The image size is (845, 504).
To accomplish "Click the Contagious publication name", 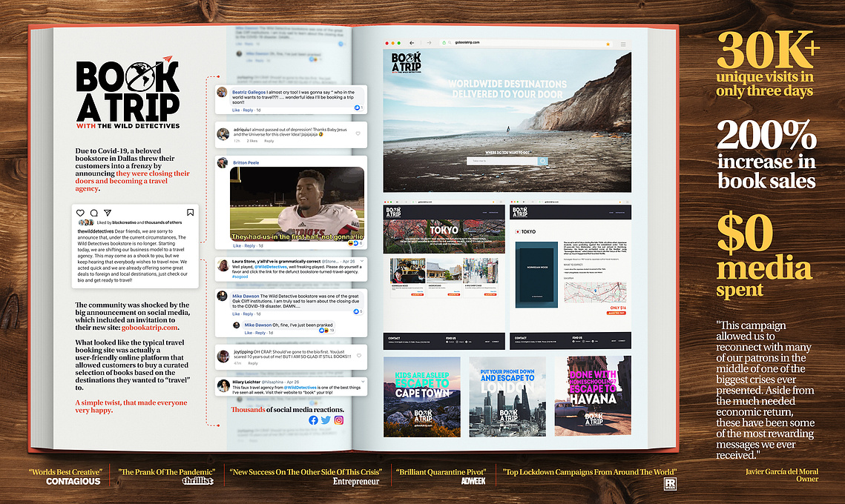I will pyautogui.click(x=73, y=481).
